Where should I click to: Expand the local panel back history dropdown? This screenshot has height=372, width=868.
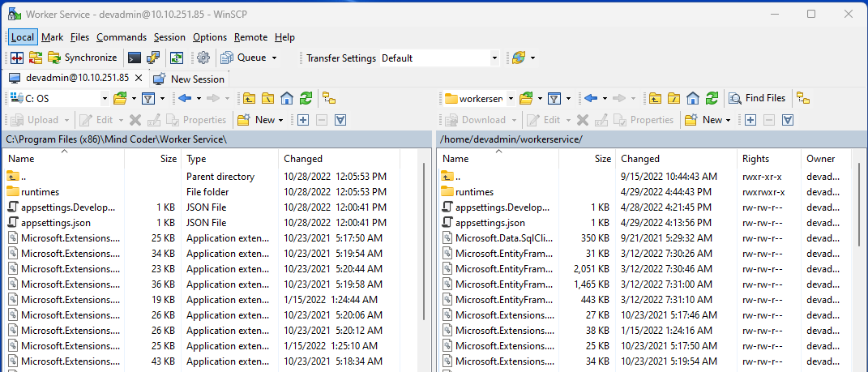(199, 99)
